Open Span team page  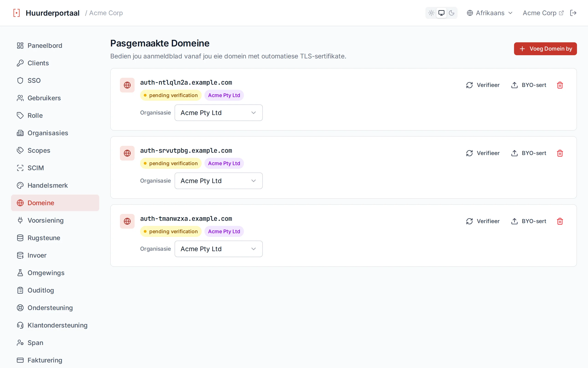[x=55, y=343]
